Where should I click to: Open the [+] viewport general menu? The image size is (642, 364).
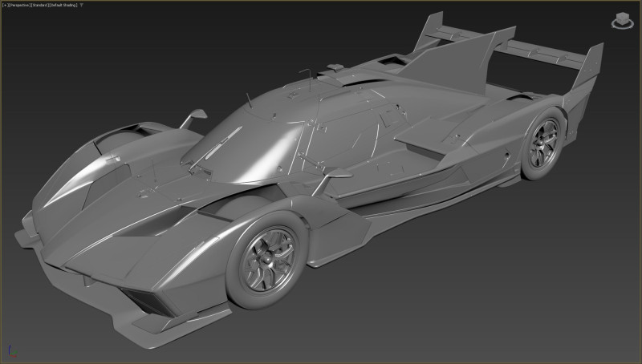(x=6, y=6)
